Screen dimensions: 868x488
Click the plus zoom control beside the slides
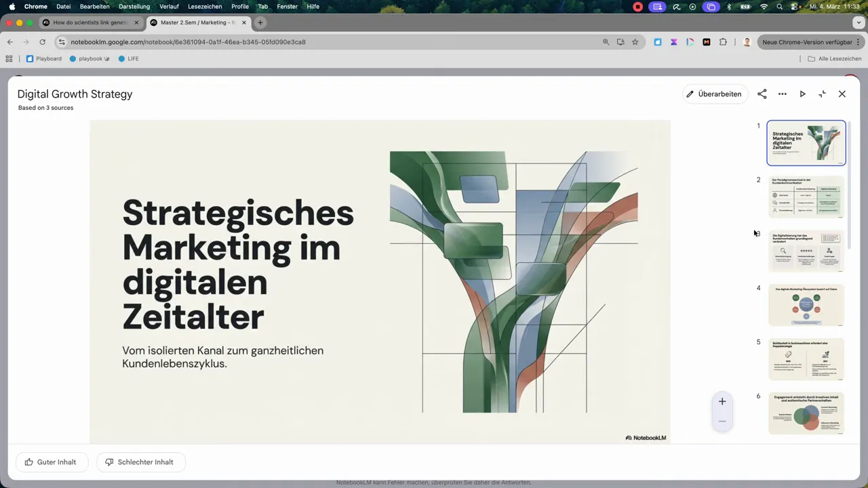722,401
